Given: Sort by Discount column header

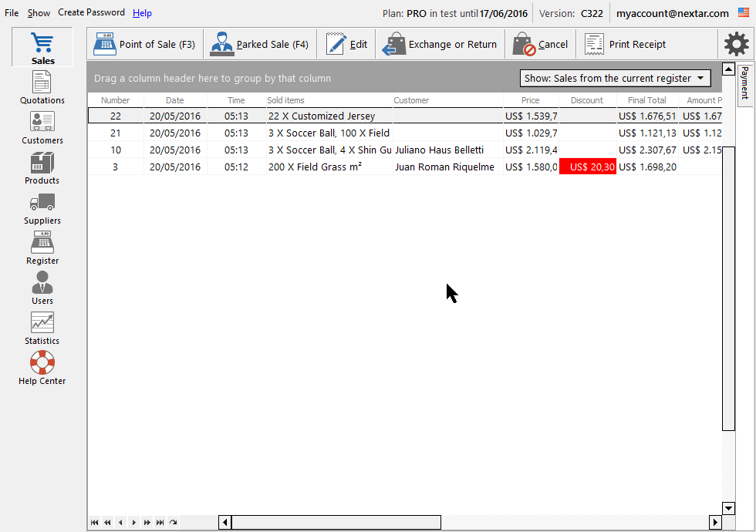Looking at the screenshot, I should [x=587, y=100].
